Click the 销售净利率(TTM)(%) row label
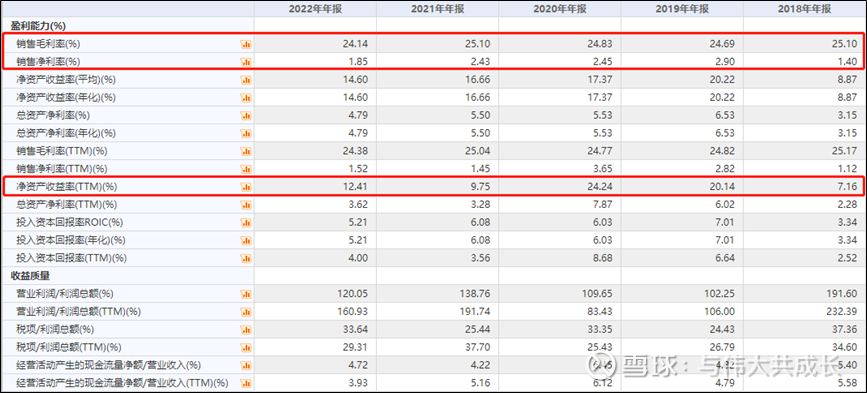Viewport: 867px width, 393px height. click(62, 169)
